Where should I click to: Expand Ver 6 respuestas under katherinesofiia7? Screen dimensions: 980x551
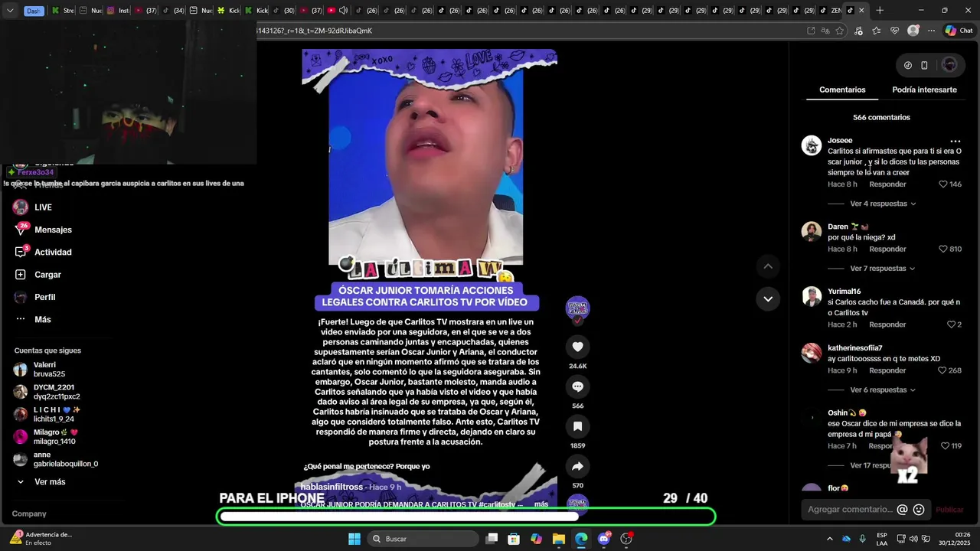(883, 390)
